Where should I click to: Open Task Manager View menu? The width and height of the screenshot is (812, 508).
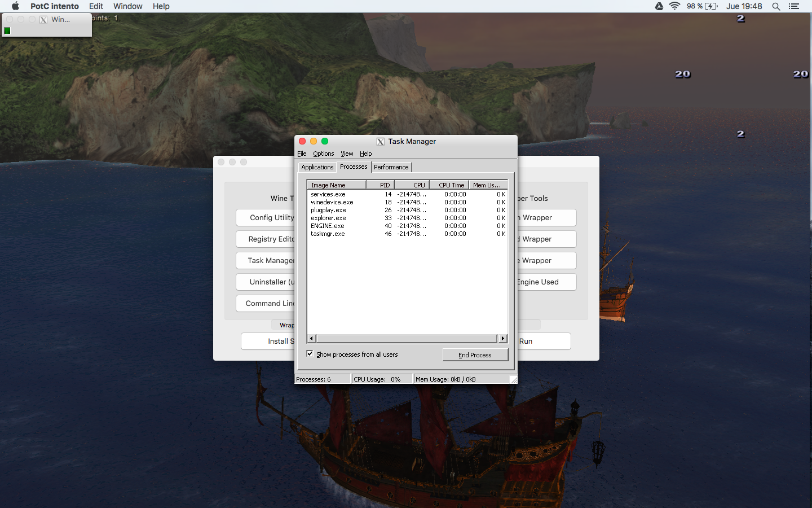347,154
